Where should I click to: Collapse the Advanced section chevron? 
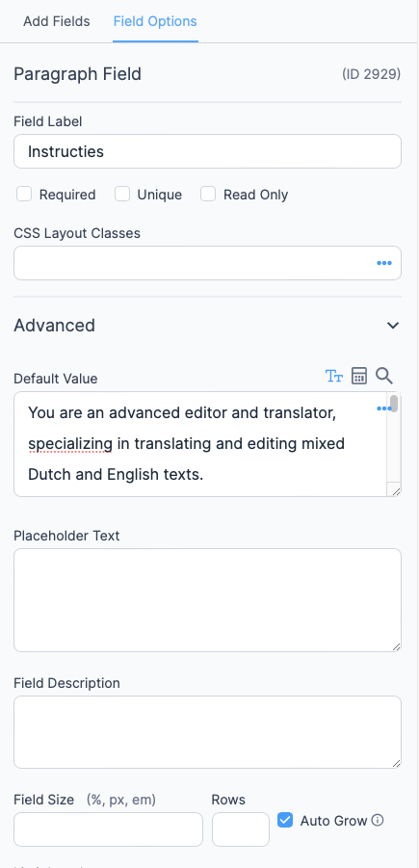pos(393,325)
